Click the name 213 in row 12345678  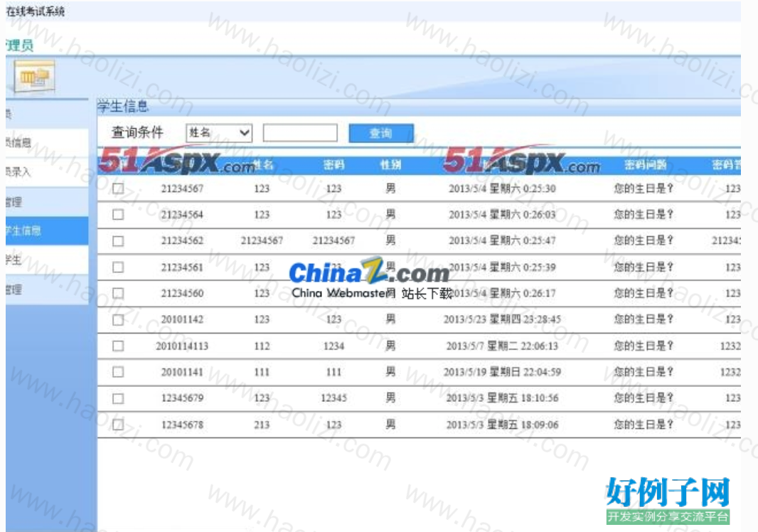tap(262, 425)
